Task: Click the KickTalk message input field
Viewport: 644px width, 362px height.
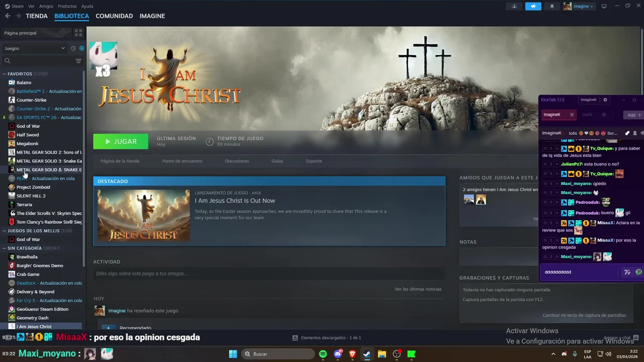Action: click(580, 272)
